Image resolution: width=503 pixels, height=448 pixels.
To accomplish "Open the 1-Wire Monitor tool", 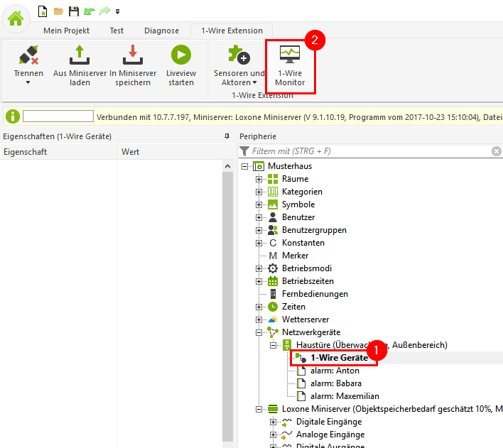I will [x=290, y=67].
